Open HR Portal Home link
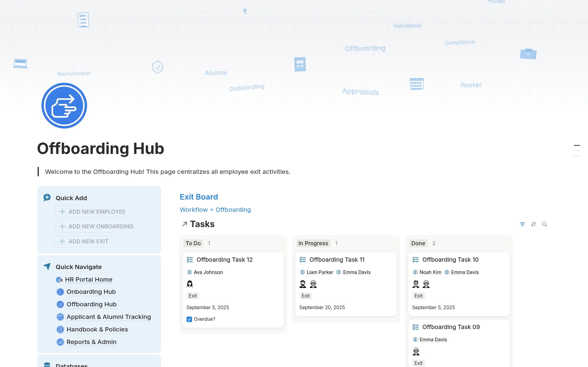The image size is (588, 367). (x=89, y=280)
